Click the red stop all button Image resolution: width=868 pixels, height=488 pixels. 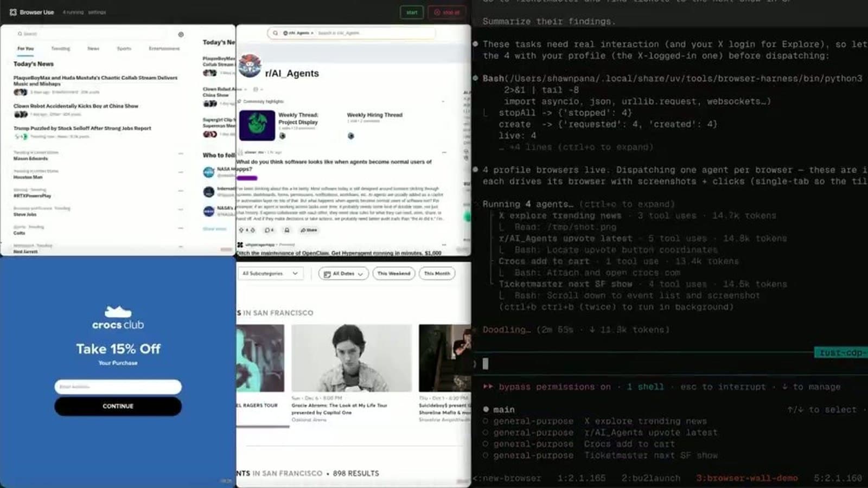coord(447,12)
